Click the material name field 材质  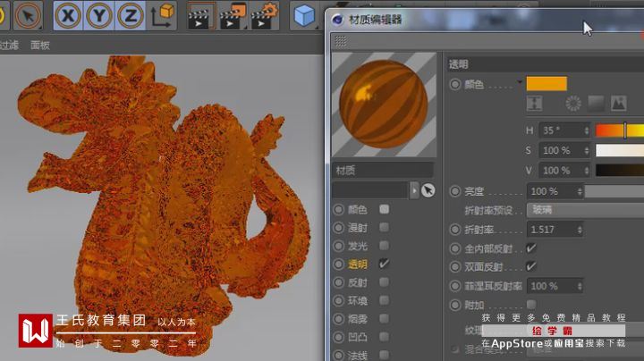[383, 171]
